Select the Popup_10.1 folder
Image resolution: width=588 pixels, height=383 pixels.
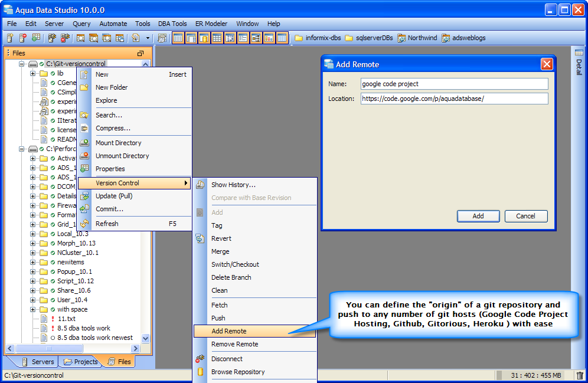tap(74, 271)
